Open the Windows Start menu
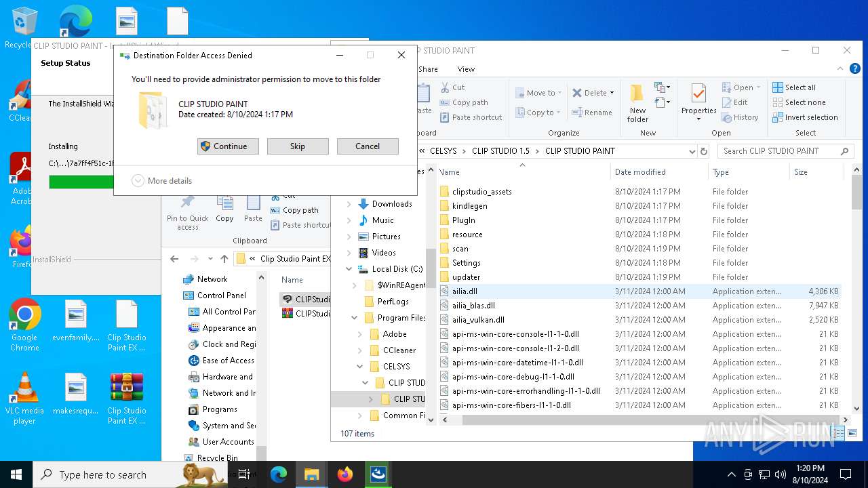This screenshot has height=488, width=868. pos(16,474)
